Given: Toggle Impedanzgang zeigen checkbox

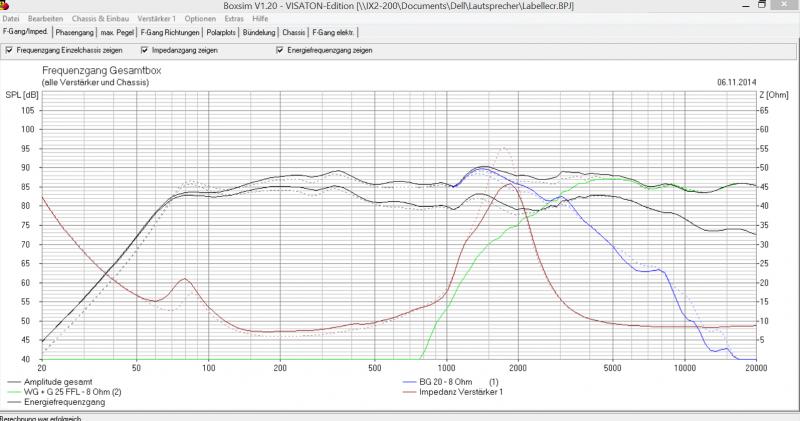Looking at the screenshot, I should click(x=144, y=50).
